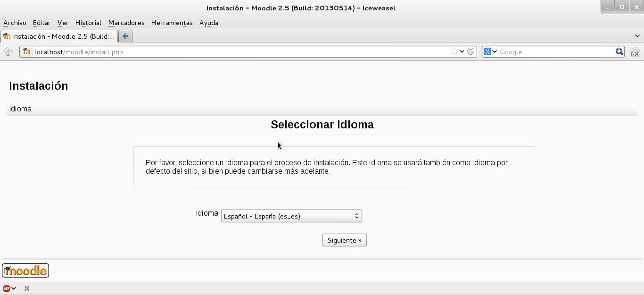Open the Marcadores menu
Screen dimensions: 644x295
(x=126, y=23)
